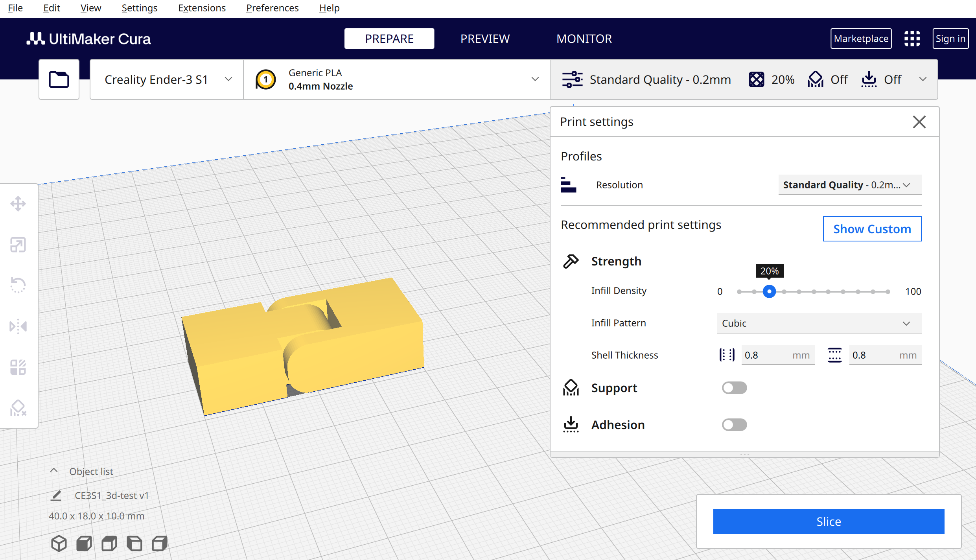The image size is (976, 560).
Task: Click the open file folder icon
Action: [59, 79]
